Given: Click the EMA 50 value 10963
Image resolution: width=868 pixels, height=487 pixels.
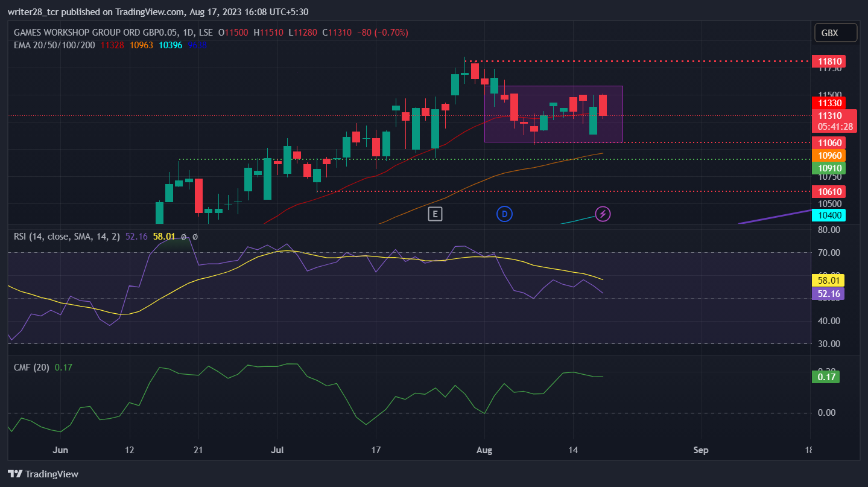Looking at the screenshot, I should [x=142, y=45].
